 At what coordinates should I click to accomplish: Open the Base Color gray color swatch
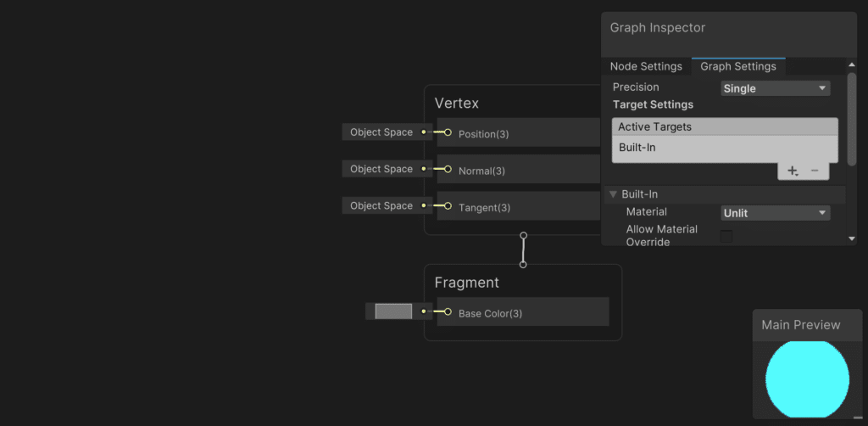point(393,311)
